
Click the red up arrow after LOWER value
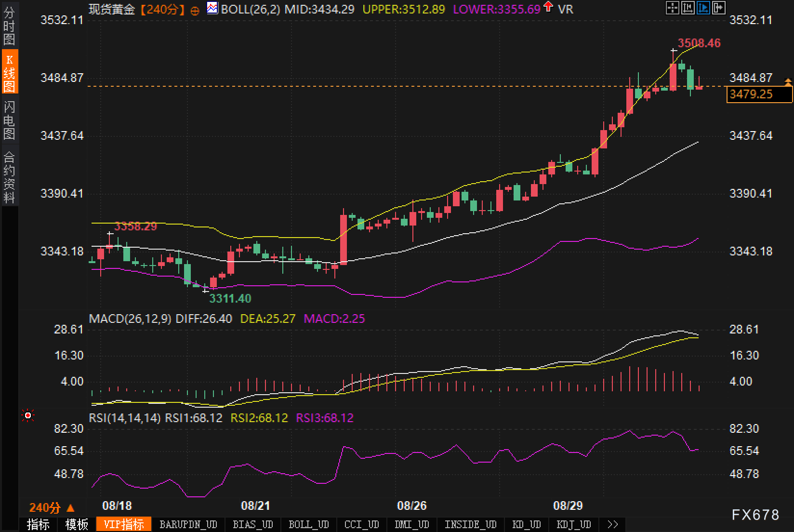[x=548, y=7]
